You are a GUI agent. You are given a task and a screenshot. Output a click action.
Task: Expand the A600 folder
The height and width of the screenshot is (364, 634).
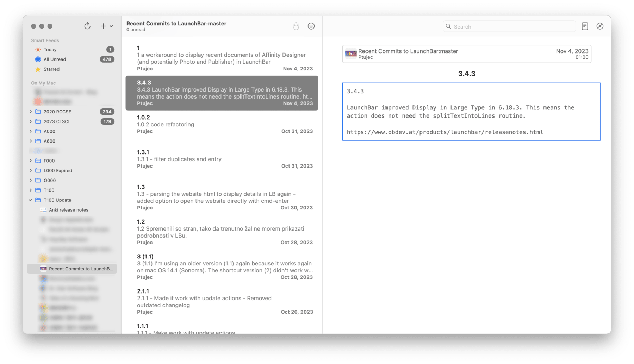click(31, 141)
